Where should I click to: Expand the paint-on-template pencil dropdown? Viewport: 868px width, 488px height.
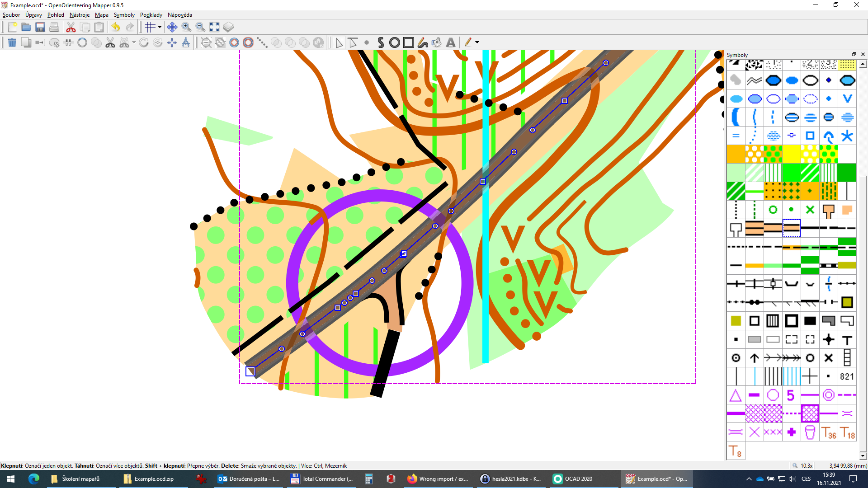[x=477, y=42]
